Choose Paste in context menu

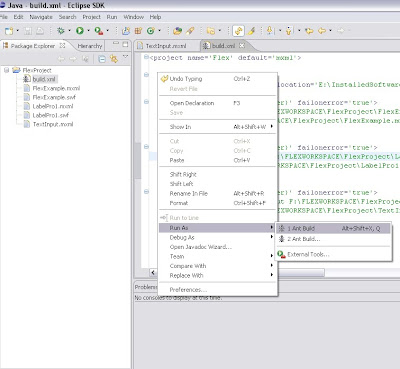coord(218,160)
